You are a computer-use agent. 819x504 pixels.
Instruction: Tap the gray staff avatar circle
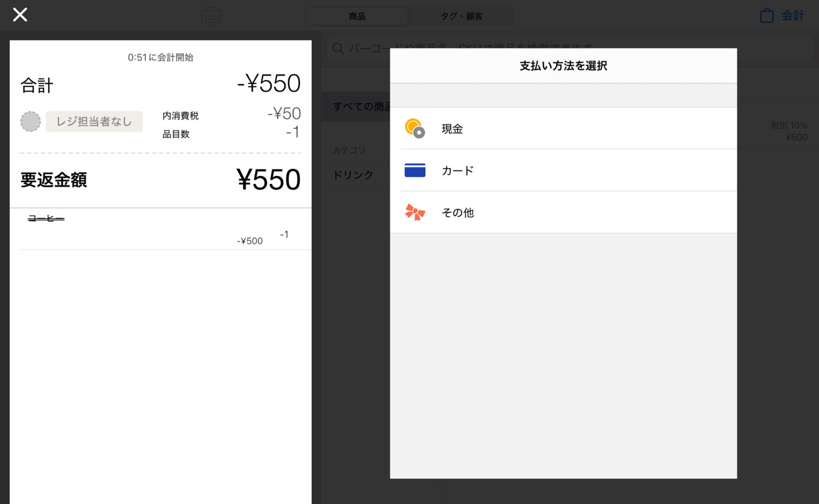pos(31,121)
